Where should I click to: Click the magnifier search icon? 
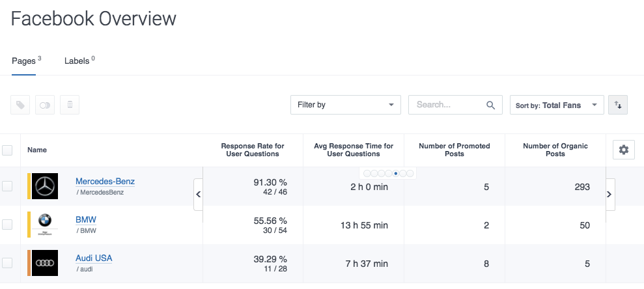click(490, 105)
